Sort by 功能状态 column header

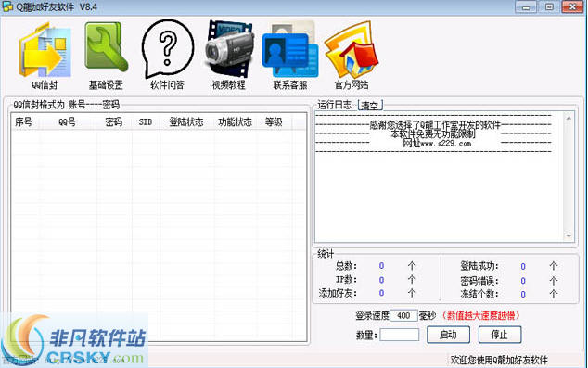(x=236, y=121)
